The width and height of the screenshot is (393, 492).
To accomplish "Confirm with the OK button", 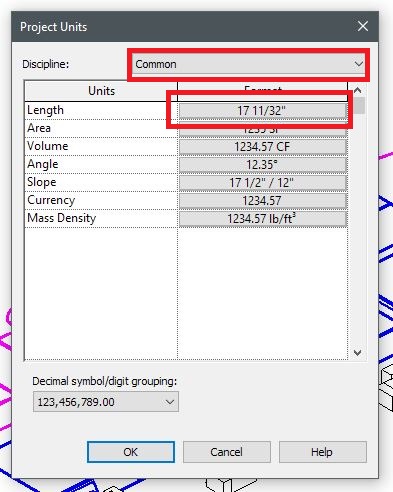I will (131, 452).
